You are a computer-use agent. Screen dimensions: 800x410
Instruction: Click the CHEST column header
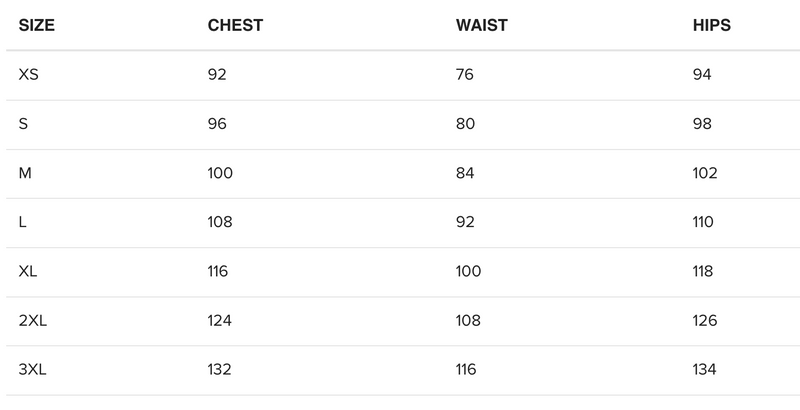pyautogui.click(x=235, y=26)
